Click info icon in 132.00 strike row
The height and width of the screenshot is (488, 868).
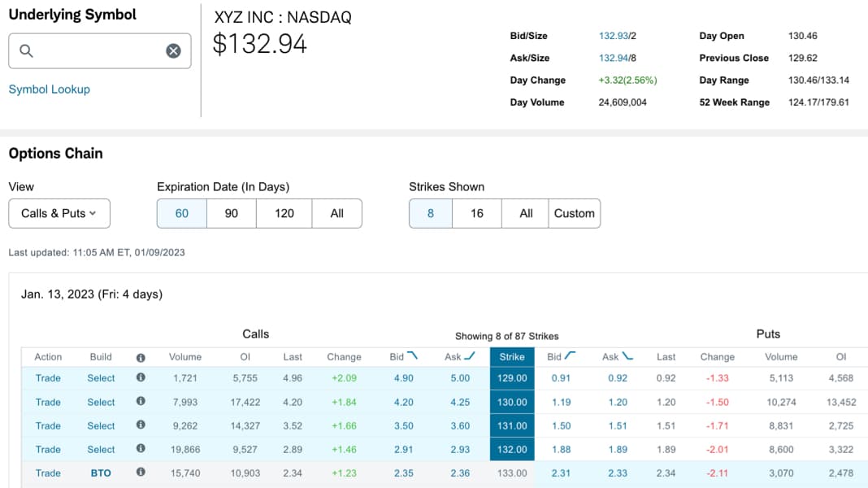tap(141, 449)
